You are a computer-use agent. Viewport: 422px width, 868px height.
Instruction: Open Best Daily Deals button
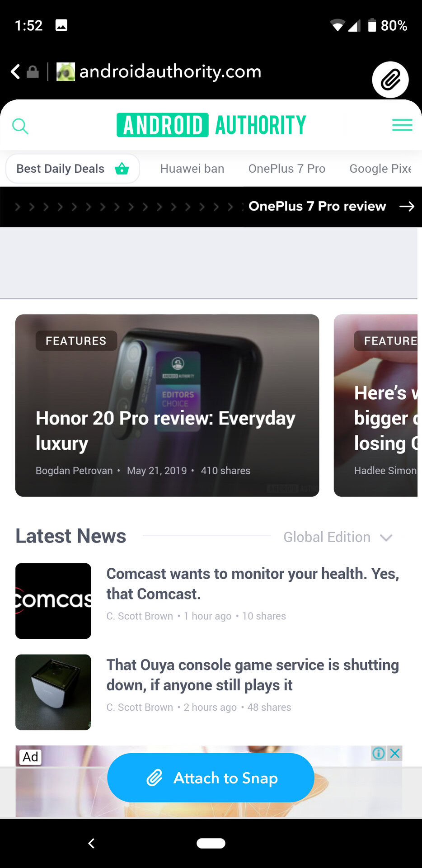pyautogui.click(x=72, y=169)
